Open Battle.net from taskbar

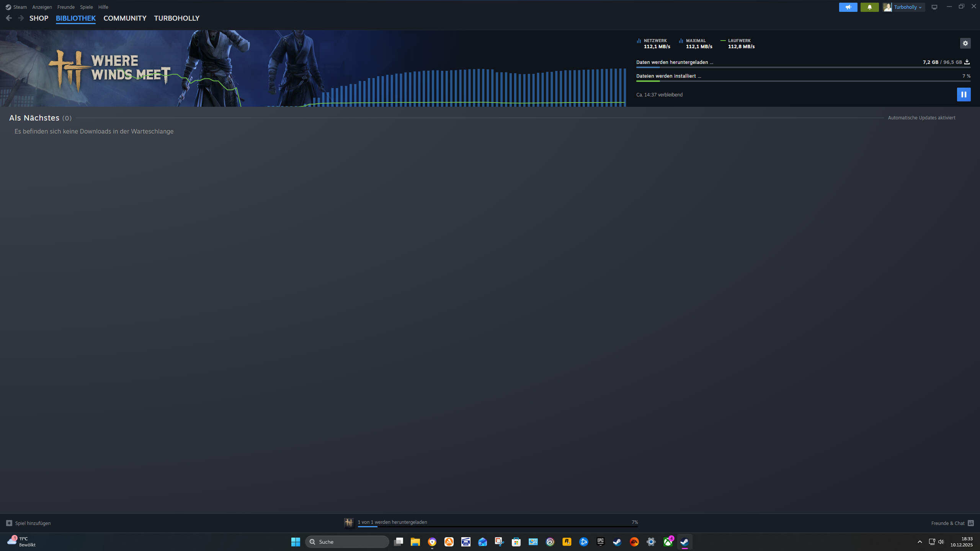[584, 542]
